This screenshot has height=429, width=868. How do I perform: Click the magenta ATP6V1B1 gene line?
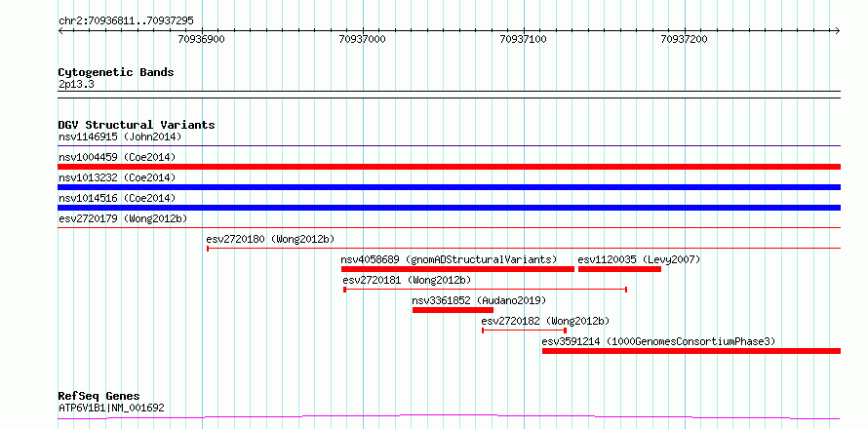point(449,417)
